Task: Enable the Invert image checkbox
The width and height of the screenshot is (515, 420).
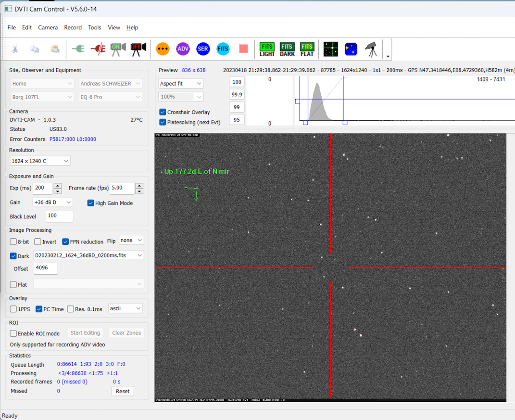Action: coord(38,242)
